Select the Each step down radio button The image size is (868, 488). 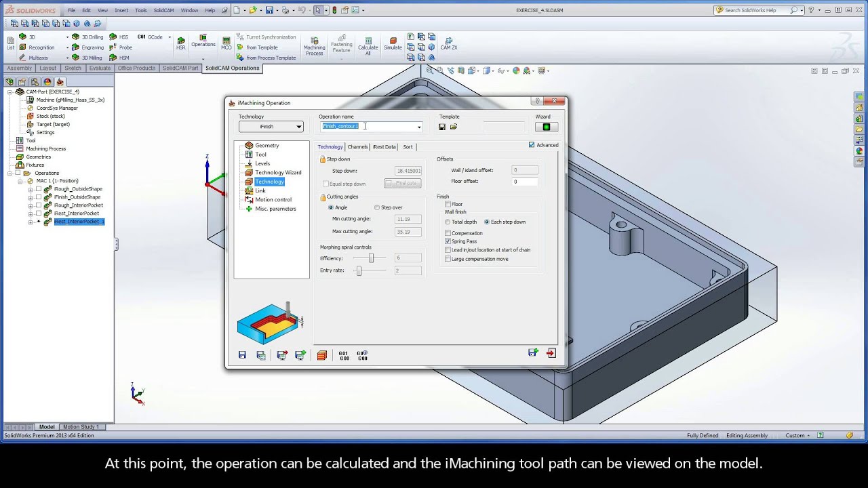coord(487,222)
